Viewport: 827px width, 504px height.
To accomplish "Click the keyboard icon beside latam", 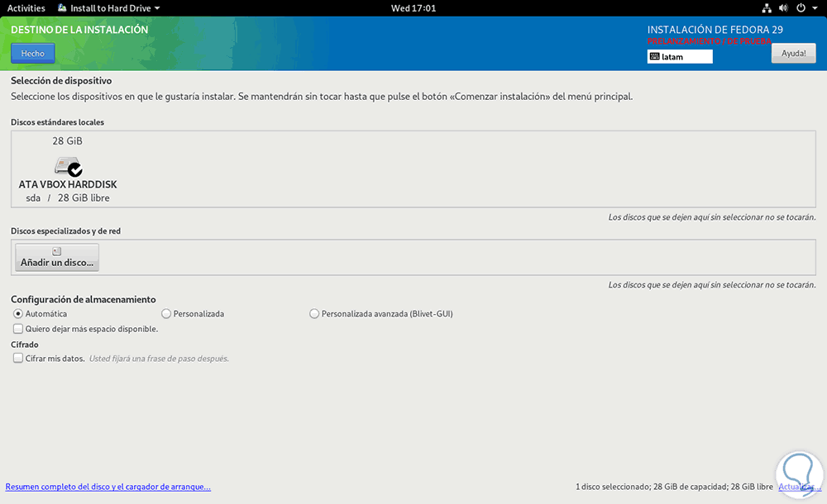I will point(654,56).
